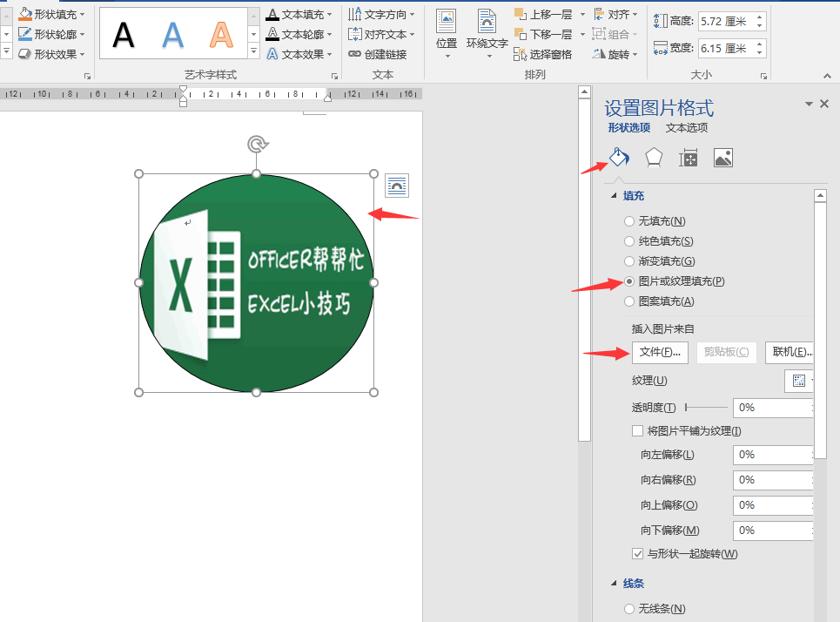Collapse the 填充 section
This screenshot has height=622, width=840.
click(614, 196)
